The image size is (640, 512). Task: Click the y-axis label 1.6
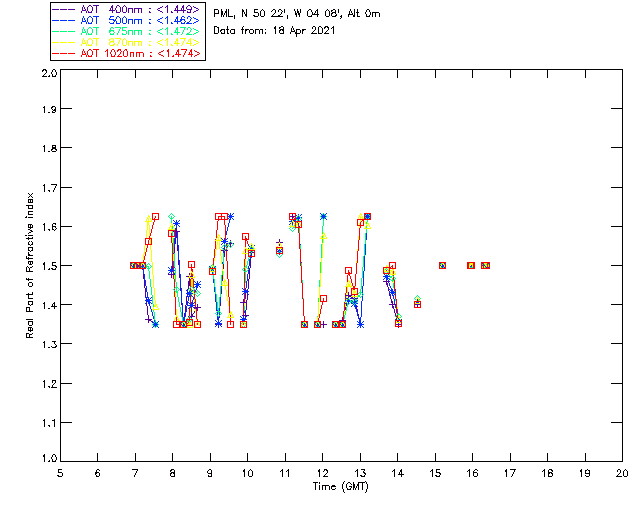tap(49, 227)
